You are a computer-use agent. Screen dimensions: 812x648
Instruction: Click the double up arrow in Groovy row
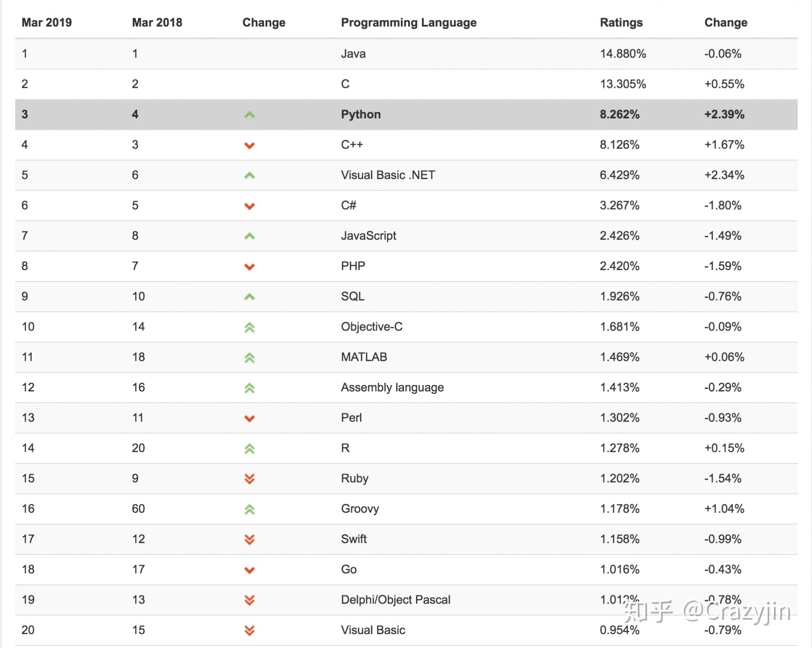[250, 509]
